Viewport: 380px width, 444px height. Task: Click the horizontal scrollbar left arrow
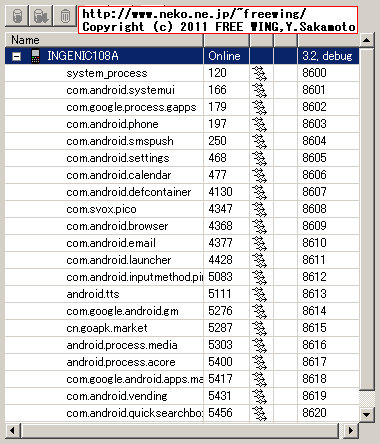point(12,430)
